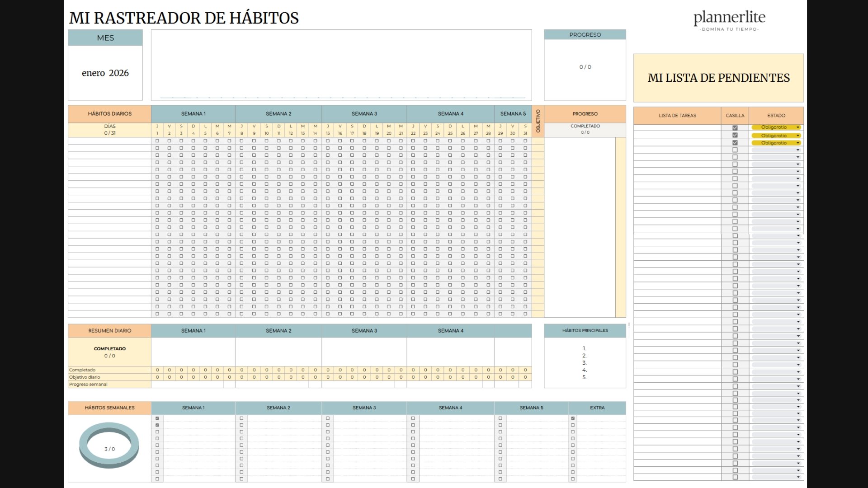Click the MI LISTA DE PENDIENTES title
Viewport: 868px width, 488px height.
pos(718,78)
